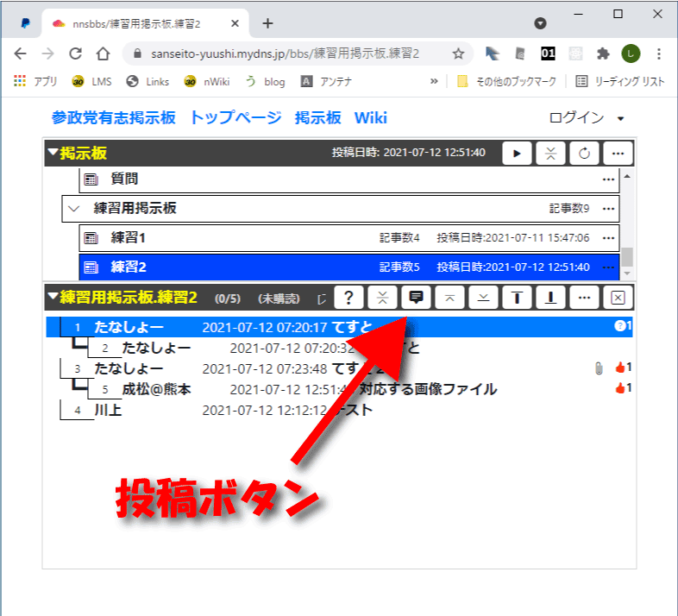Viewport: 678px width, 616px height.
Task: Collapse the 練習用掲示板 tree node chevron
Action: pyautogui.click(x=75, y=209)
